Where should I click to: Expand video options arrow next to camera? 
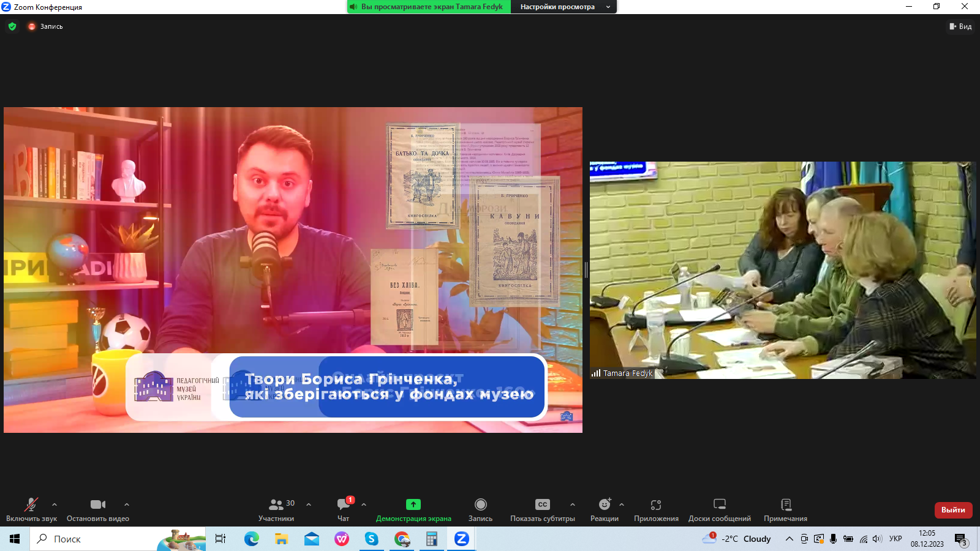pos(127,504)
